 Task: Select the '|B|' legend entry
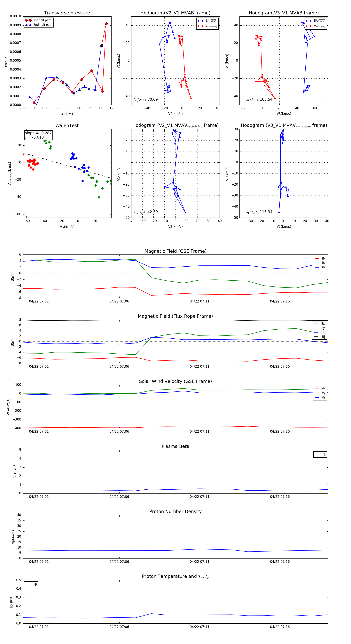click(x=320, y=337)
